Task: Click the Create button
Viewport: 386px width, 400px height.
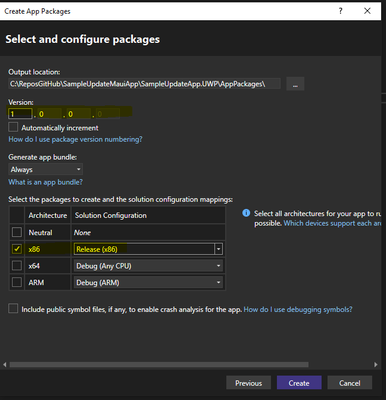Action: click(x=299, y=383)
